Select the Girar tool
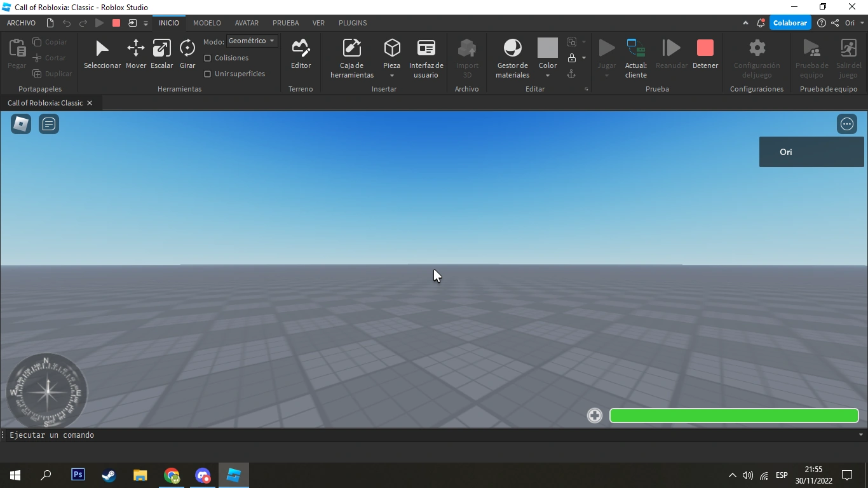The image size is (868, 488). pos(187,54)
